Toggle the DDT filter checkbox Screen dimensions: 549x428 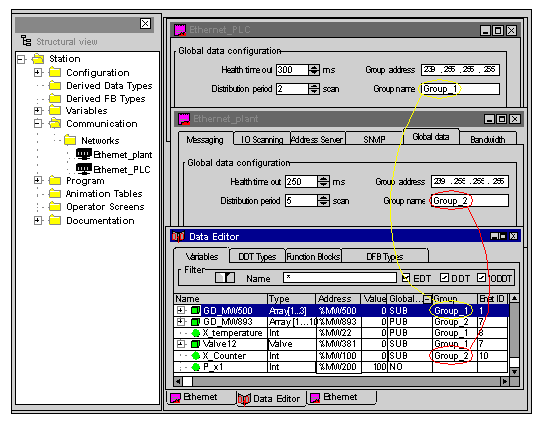click(444, 278)
